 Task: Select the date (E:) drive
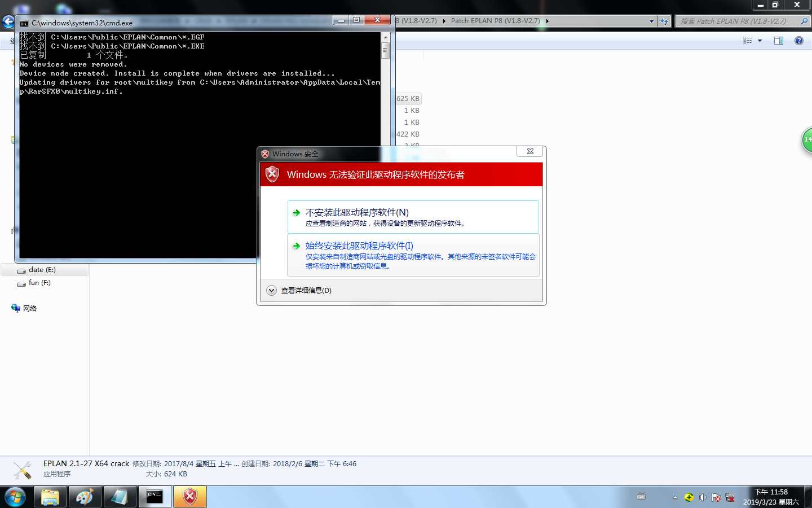tap(42, 270)
